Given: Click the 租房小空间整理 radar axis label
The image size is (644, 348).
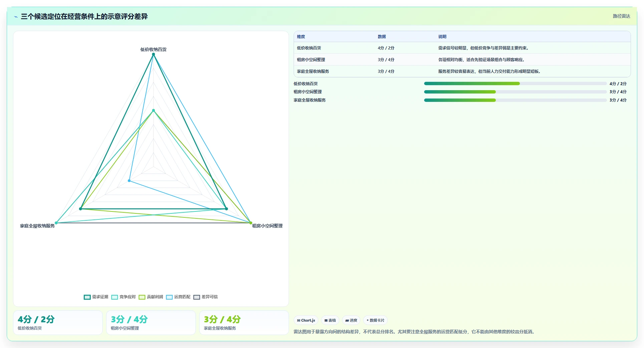Looking at the screenshot, I should (x=267, y=226).
